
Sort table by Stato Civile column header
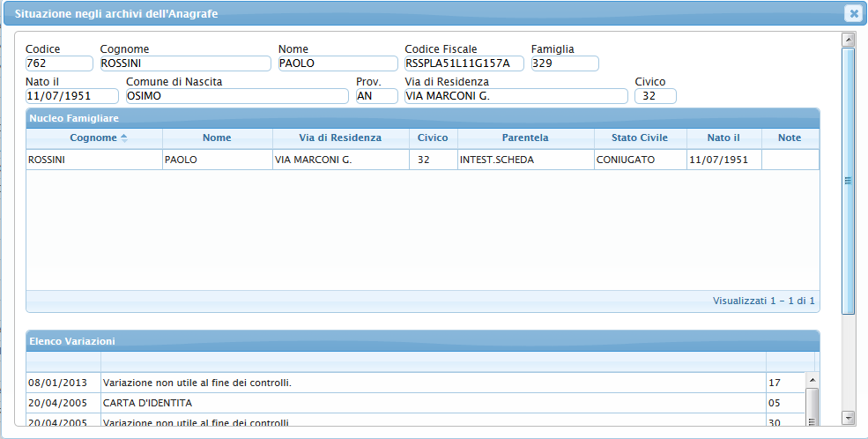tap(639, 138)
